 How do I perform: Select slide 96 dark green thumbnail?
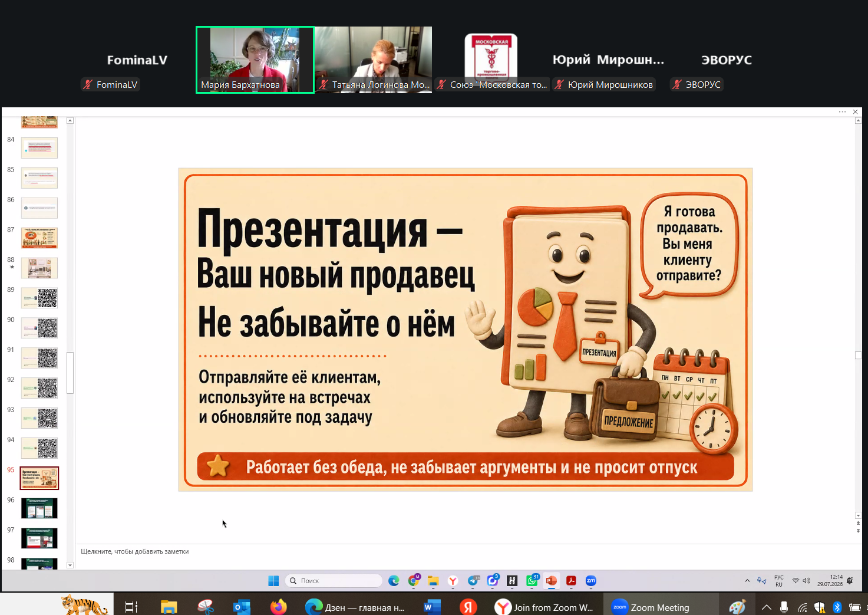pyautogui.click(x=39, y=508)
